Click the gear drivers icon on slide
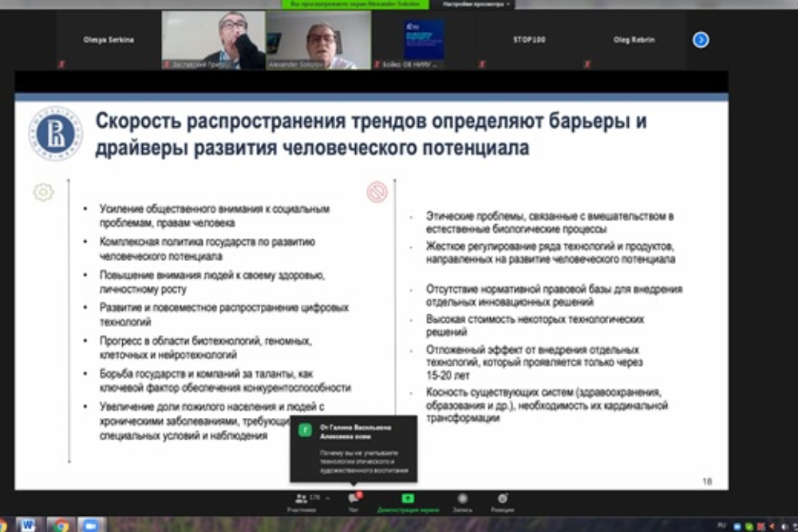Screen dimensions: 798x532 click(43, 191)
